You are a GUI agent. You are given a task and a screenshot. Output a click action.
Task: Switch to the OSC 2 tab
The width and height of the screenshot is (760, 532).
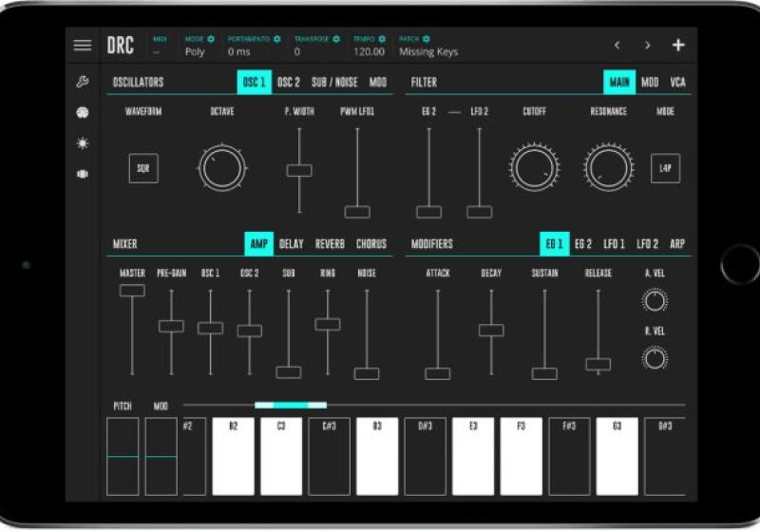click(288, 83)
